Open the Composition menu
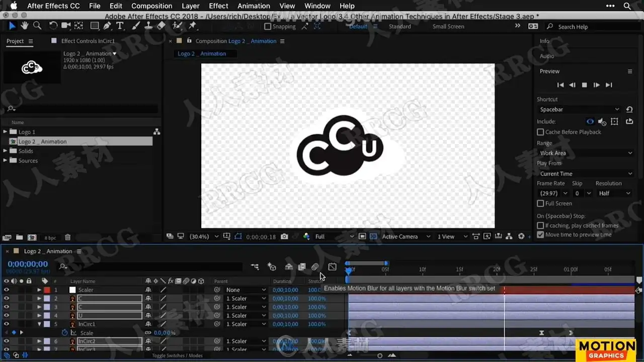The image size is (644, 362). (x=151, y=6)
